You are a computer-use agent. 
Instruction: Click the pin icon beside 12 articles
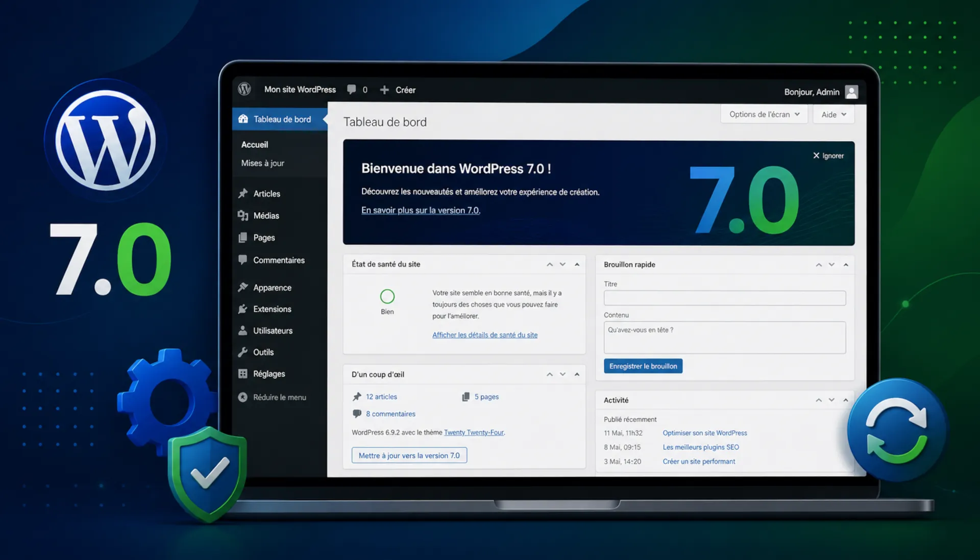tap(357, 396)
